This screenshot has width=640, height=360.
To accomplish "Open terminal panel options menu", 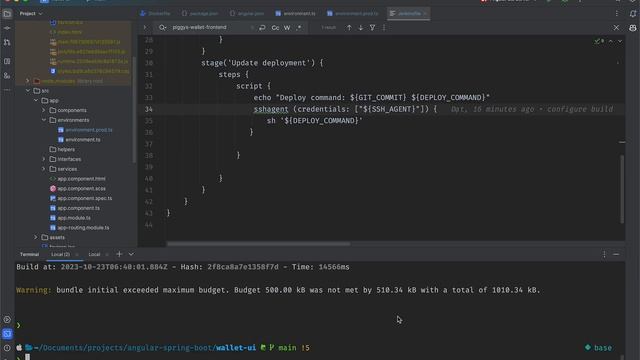I will coord(604,254).
